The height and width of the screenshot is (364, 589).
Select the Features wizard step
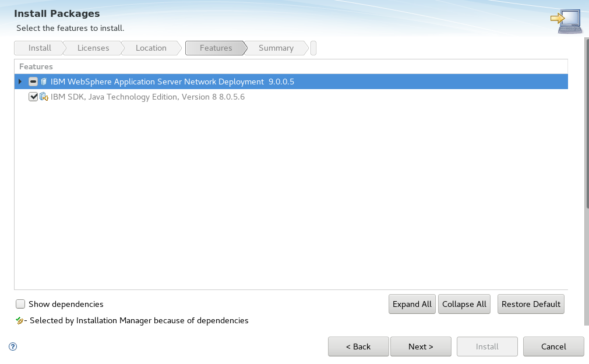coord(216,48)
